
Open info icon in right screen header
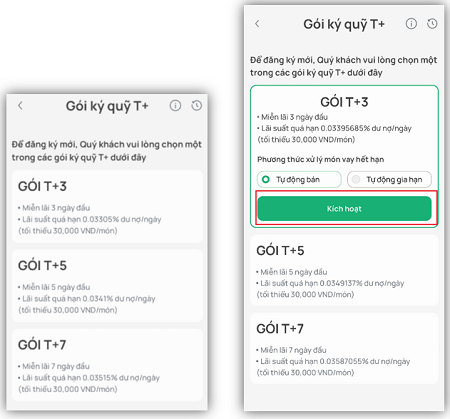click(x=411, y=24)
